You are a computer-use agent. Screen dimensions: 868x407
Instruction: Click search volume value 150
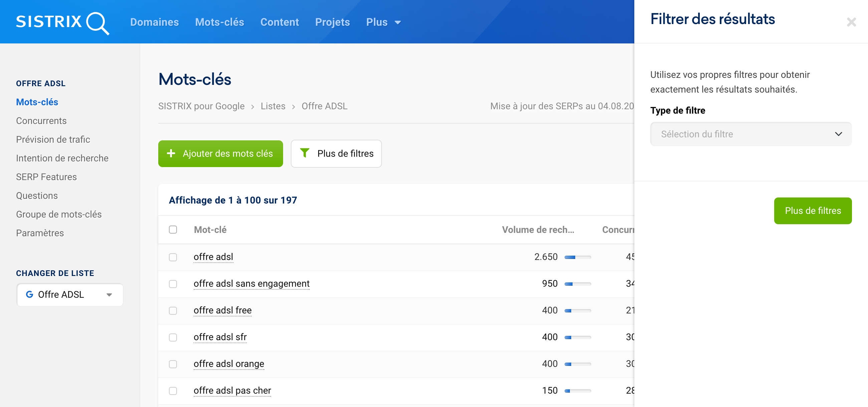coord(550,390)
